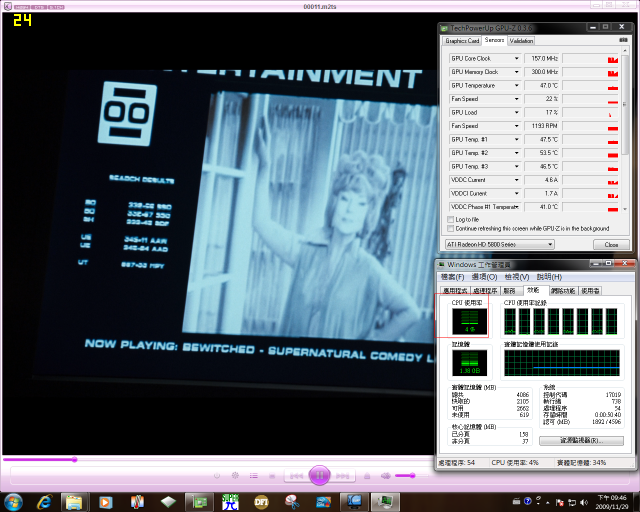Open the Super Pi taskbar icon
The height and width of the screenshot is (512, 640).
coord(230,502)
